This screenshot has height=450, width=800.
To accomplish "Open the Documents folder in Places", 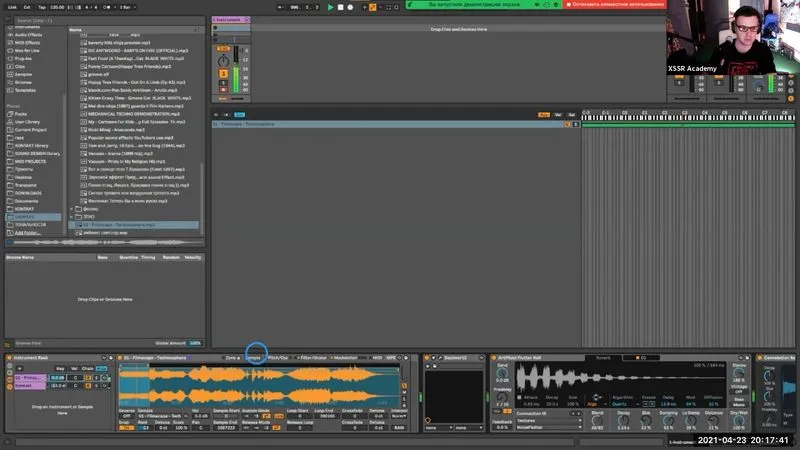I will point(26,201).
